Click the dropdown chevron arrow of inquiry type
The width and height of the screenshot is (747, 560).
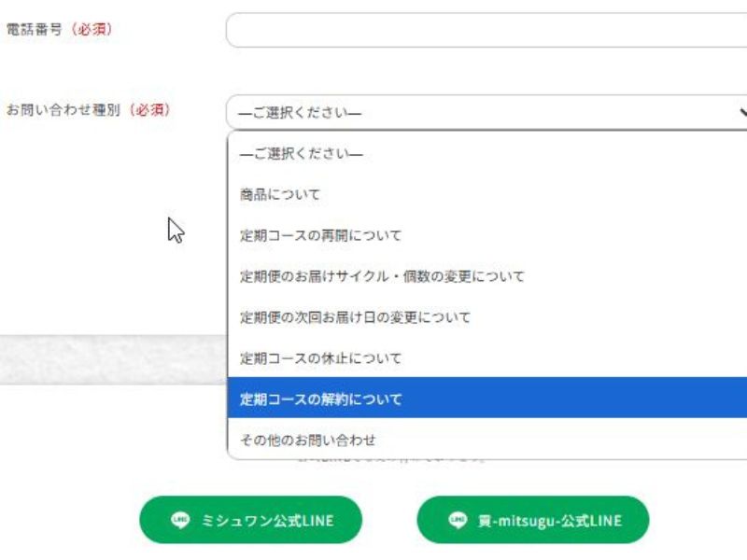(x=742, y=112)
